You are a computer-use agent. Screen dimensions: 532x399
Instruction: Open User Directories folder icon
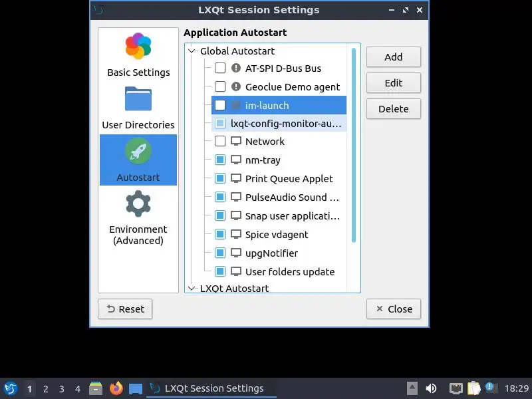[138, 98]
